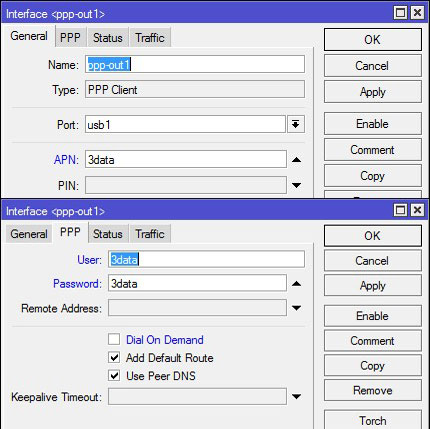Open the Status tab in bottom window

pyautogui.click(x=108, y=234)
